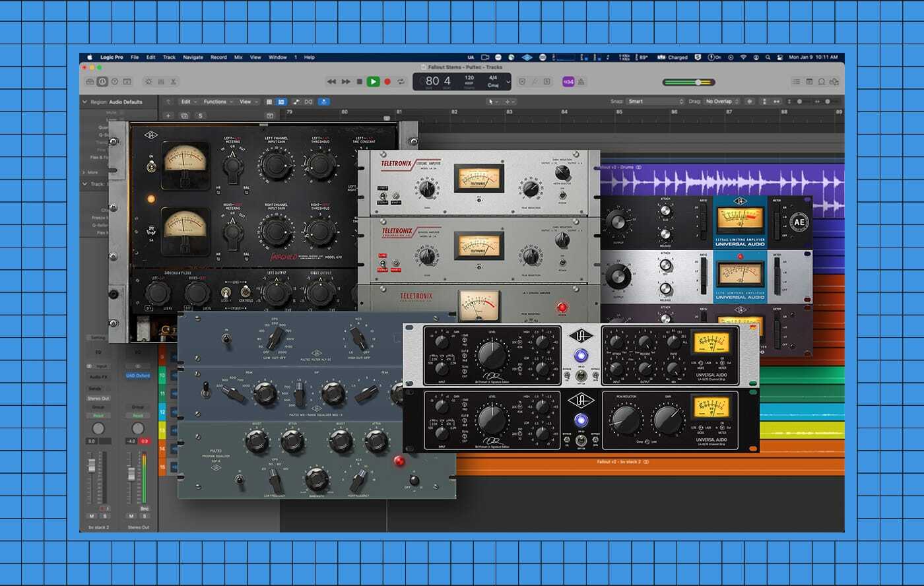
Task: Open the Mix menu
Action: pyautogui.click(x=238, y=57)
